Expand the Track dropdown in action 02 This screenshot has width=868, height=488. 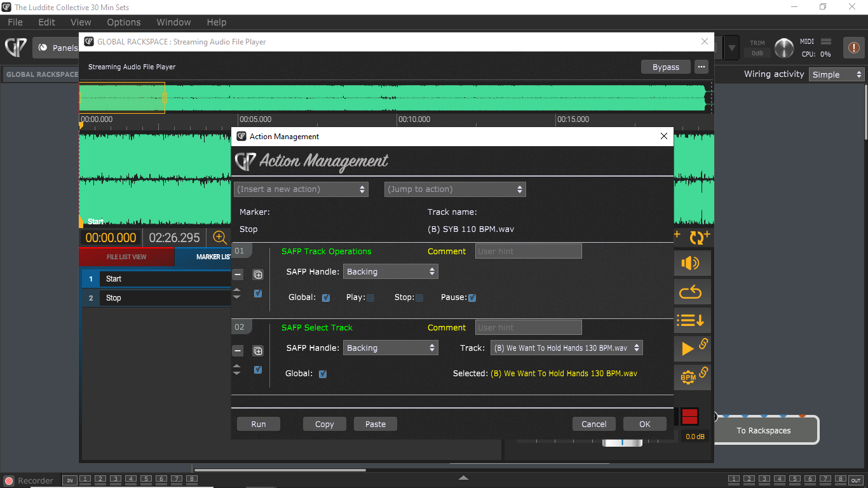[x=566, y=348]
